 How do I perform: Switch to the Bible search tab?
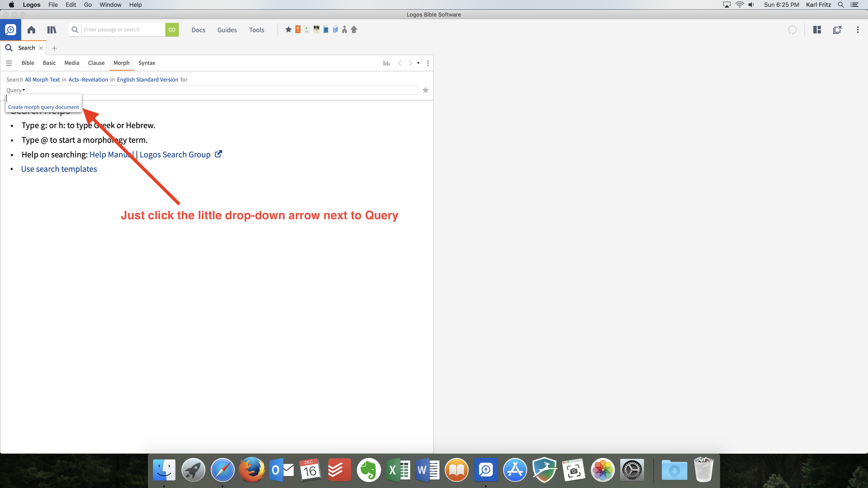click(28, 63)
